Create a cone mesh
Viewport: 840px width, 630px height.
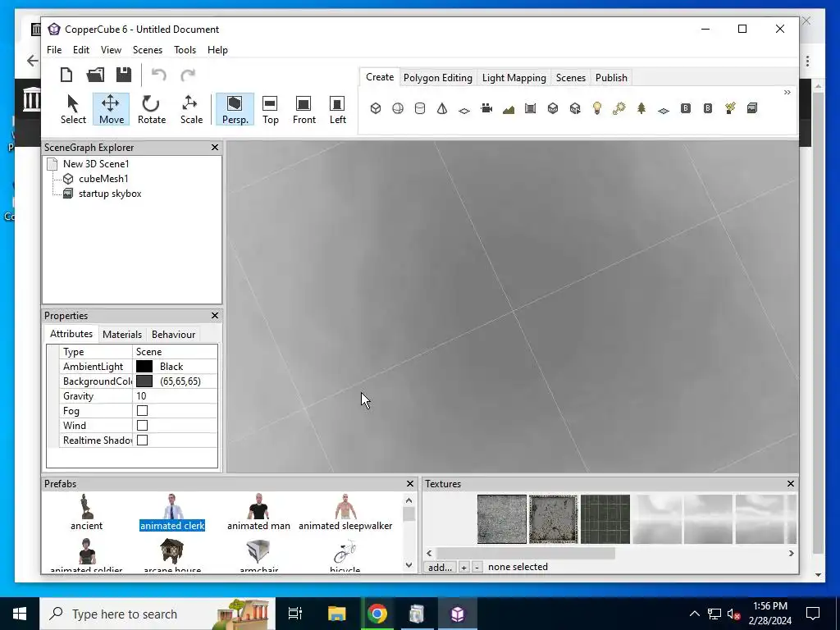442,108
